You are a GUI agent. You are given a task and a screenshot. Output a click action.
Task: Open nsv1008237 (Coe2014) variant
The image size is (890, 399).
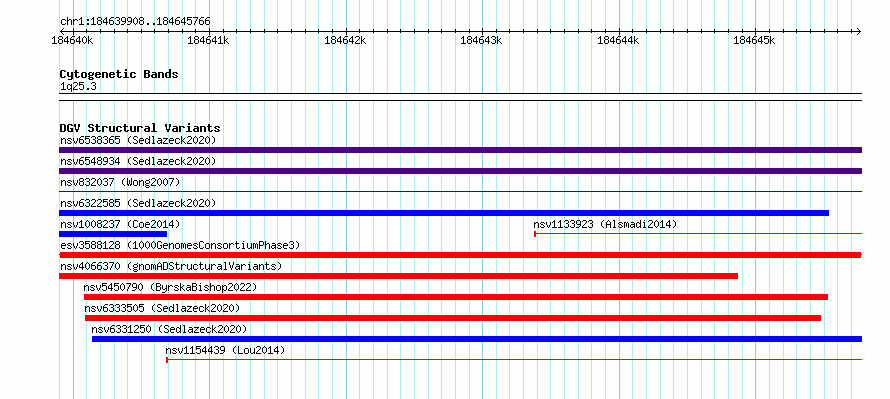(120, 224)
